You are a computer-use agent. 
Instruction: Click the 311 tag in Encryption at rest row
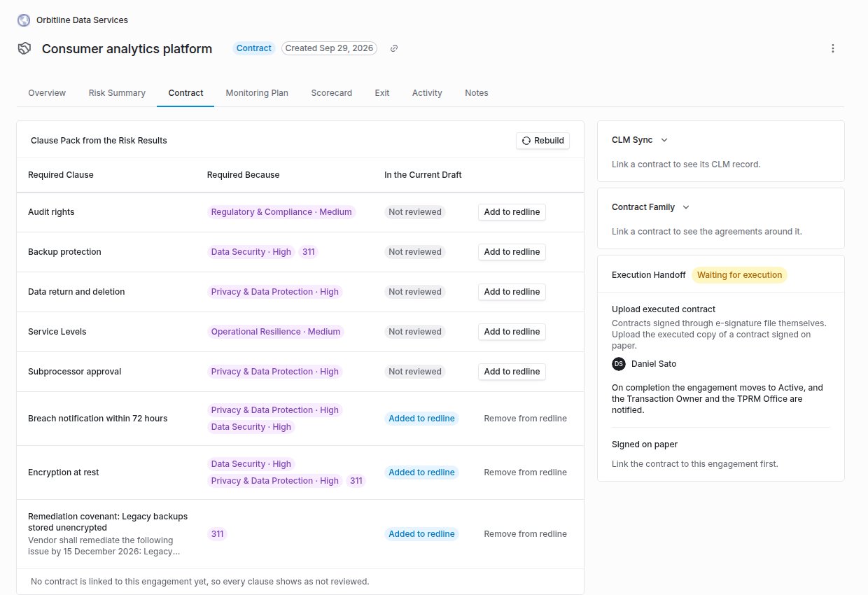pos(356,481)
